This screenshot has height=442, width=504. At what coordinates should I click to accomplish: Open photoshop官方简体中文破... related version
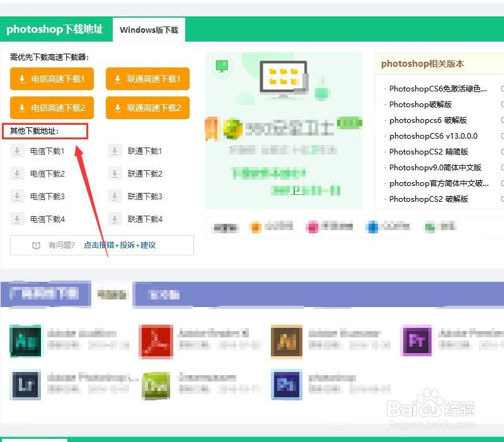click(x=438, y=183)
